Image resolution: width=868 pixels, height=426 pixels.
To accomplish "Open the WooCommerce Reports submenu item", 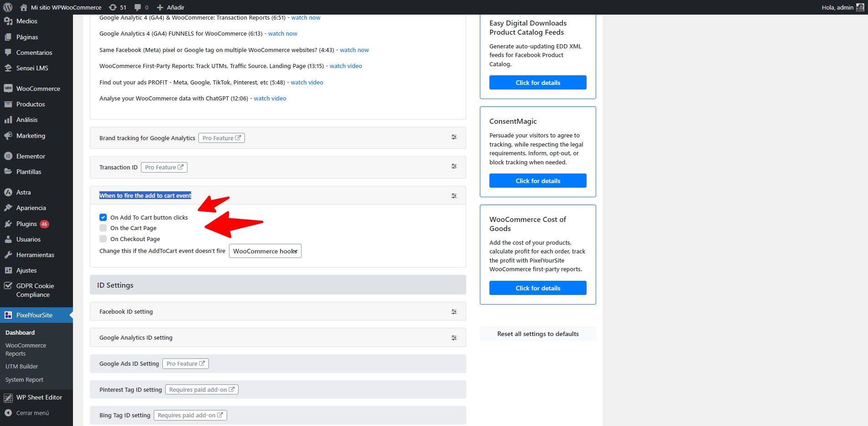I will coord(26,350).
